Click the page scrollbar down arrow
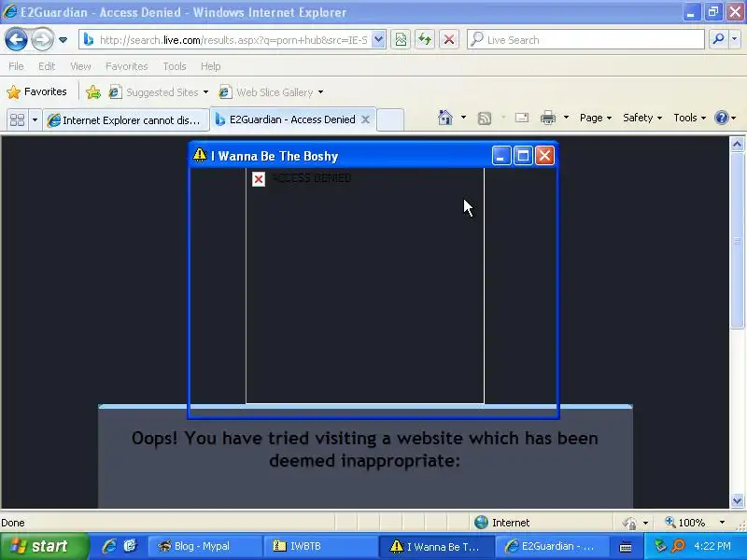Viewport: 747px width, 560px height. (737, 500)
